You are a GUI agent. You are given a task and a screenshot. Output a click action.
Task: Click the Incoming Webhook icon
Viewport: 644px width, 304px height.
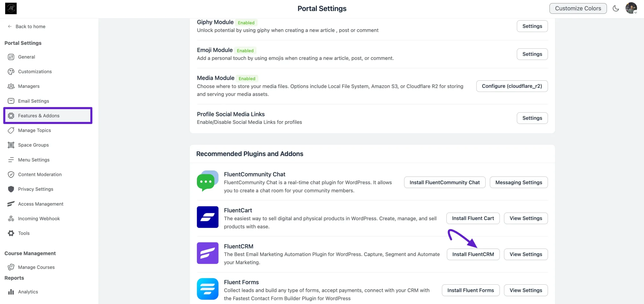(x=11, y=218)
